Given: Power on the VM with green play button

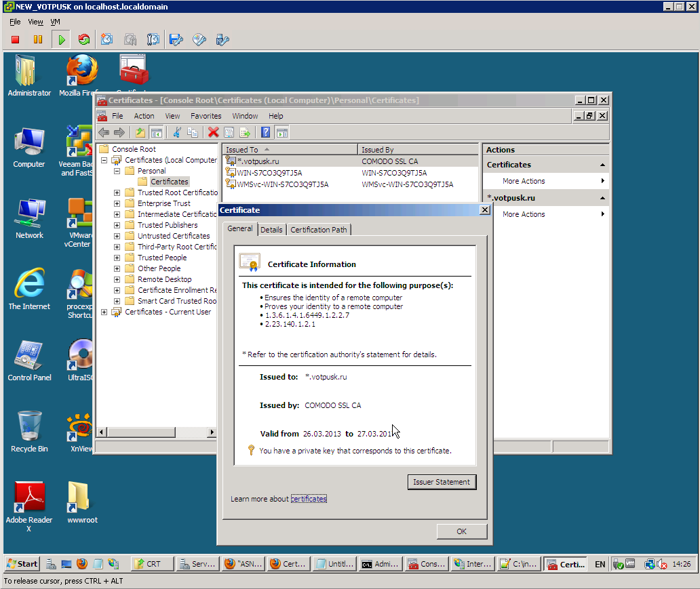Looking at the screenshot, I should (x=61, y=40).
